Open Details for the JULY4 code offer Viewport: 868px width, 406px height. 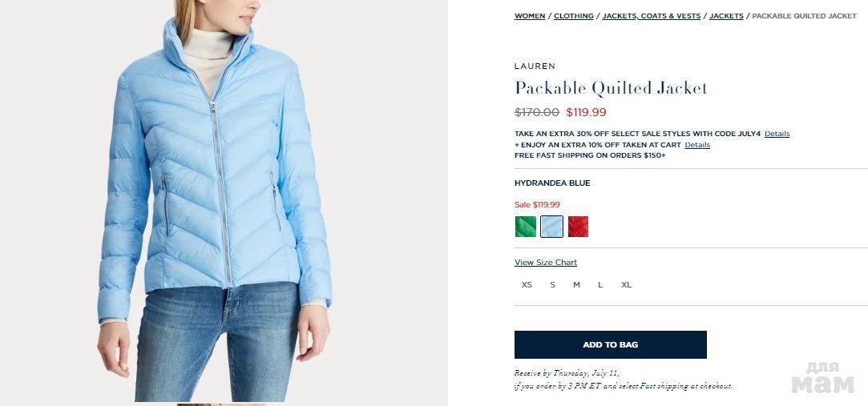pos(777,134)
